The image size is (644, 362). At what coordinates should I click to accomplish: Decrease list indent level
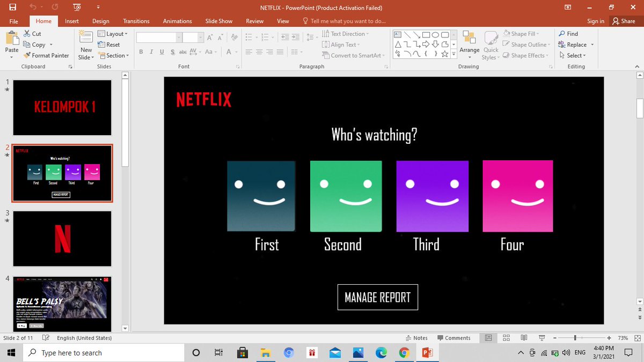[x=284, y=38]
